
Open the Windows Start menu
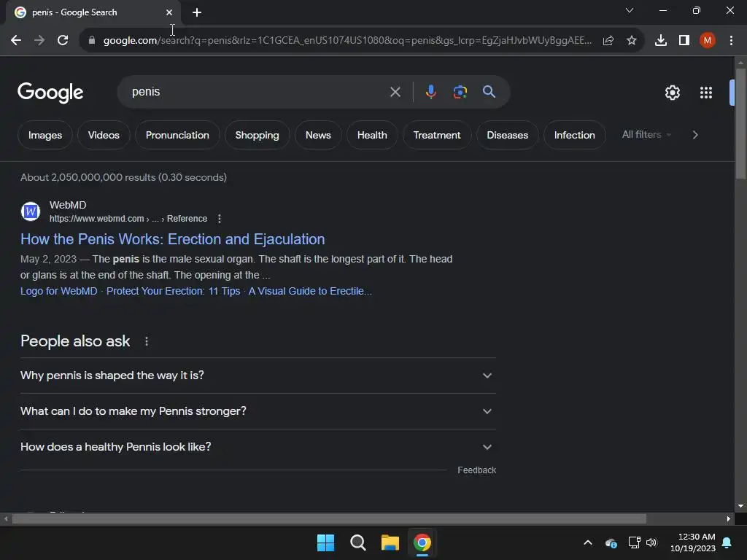click(325, 542)
